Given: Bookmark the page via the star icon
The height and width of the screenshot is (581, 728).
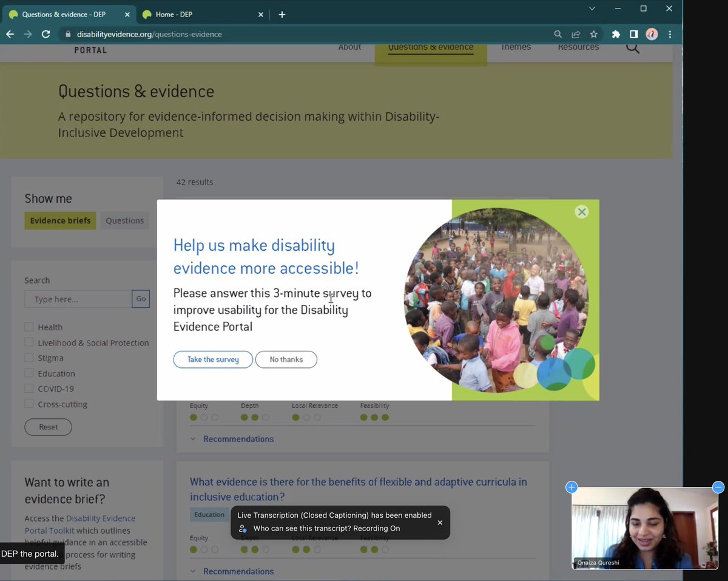Looking at the screenshot, I should pyautogui.click(x=593, y=34).
